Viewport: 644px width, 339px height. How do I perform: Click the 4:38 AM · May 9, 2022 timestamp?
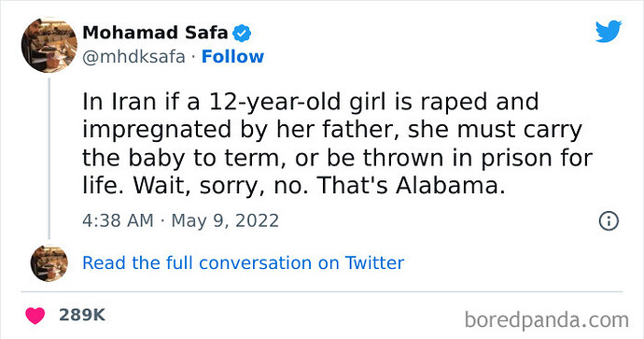(x=180, y=220)
